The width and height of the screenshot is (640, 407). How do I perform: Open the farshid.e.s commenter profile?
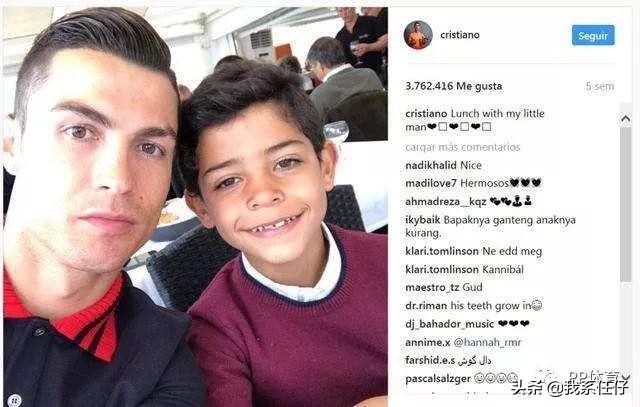click(430, 360)
